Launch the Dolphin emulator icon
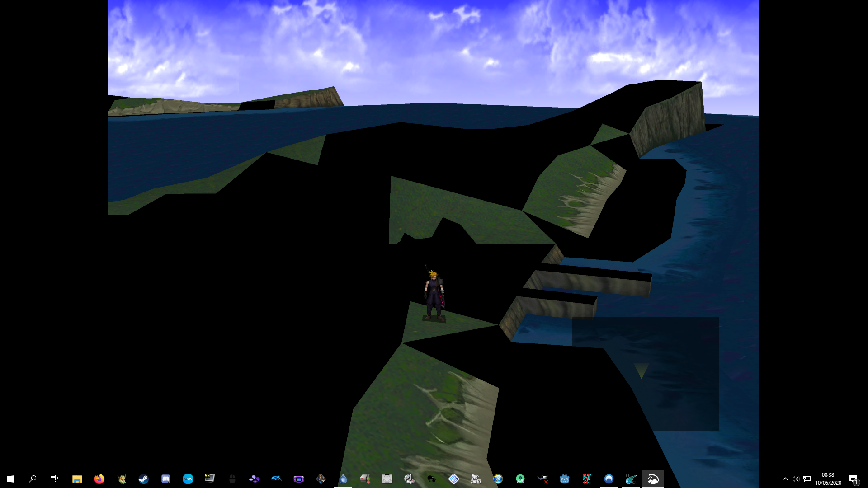Viewport: 868px width, 488px height. coord(276,479)
